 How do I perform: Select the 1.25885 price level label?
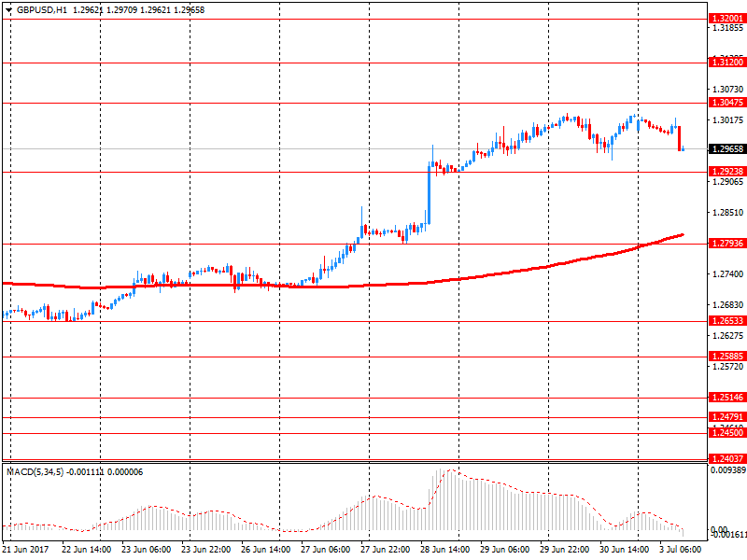click(727, 357)
